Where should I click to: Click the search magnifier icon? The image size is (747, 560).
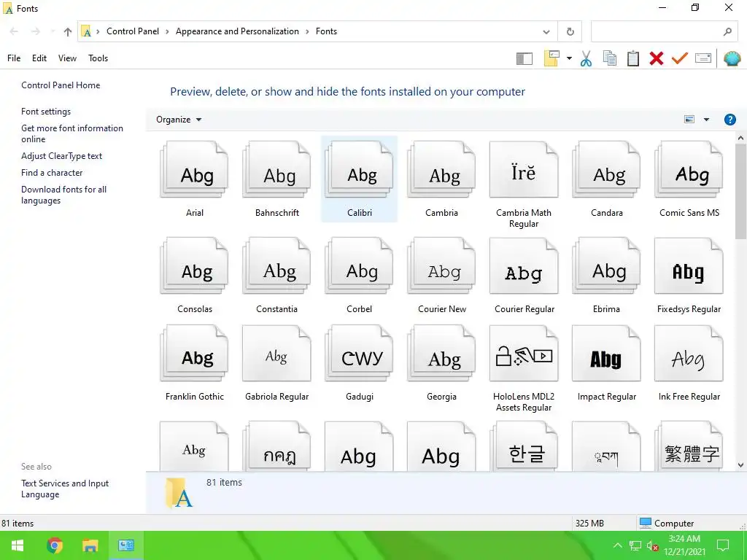(x=727, y=32)
